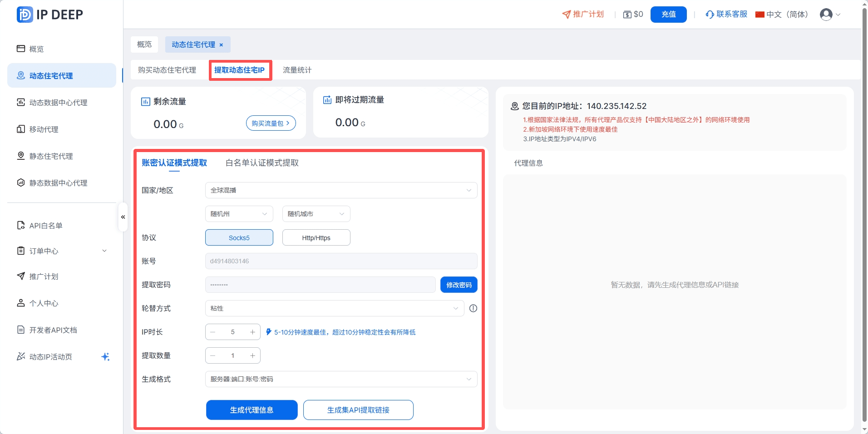The width and height of the screenshot is (868, 434).
Task: Switch to 白名单认证模式提取 mode
Action: coord(262,163)
